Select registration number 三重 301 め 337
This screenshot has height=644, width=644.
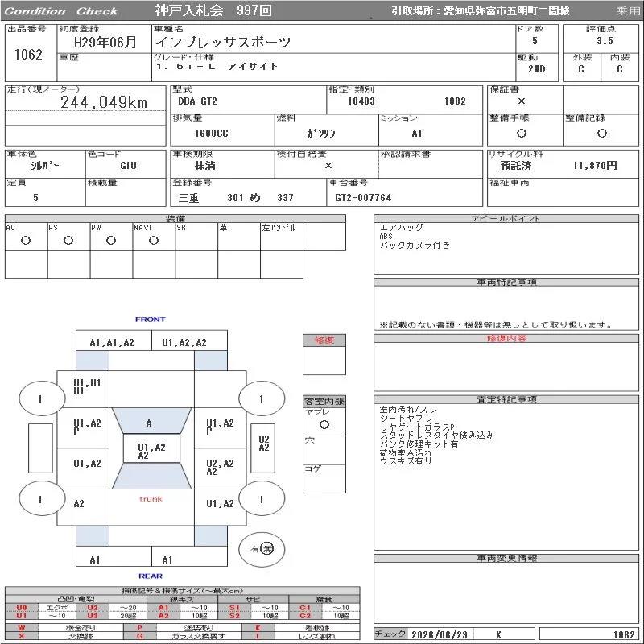coord(236,197)
